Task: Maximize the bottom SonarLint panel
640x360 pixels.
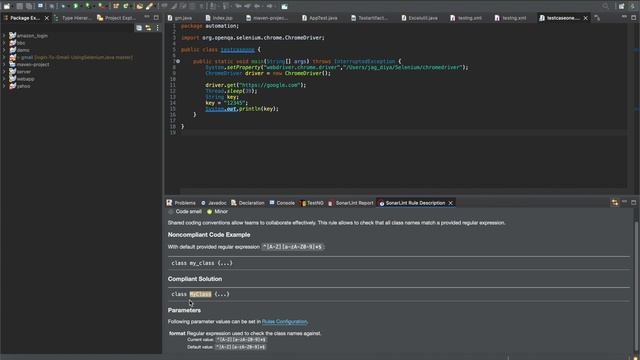Action: coord(633,202)
